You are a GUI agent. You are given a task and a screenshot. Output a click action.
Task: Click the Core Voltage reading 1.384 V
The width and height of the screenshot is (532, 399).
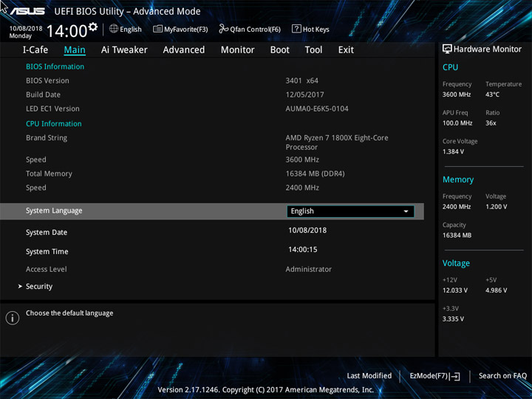[x=453, y=151]
